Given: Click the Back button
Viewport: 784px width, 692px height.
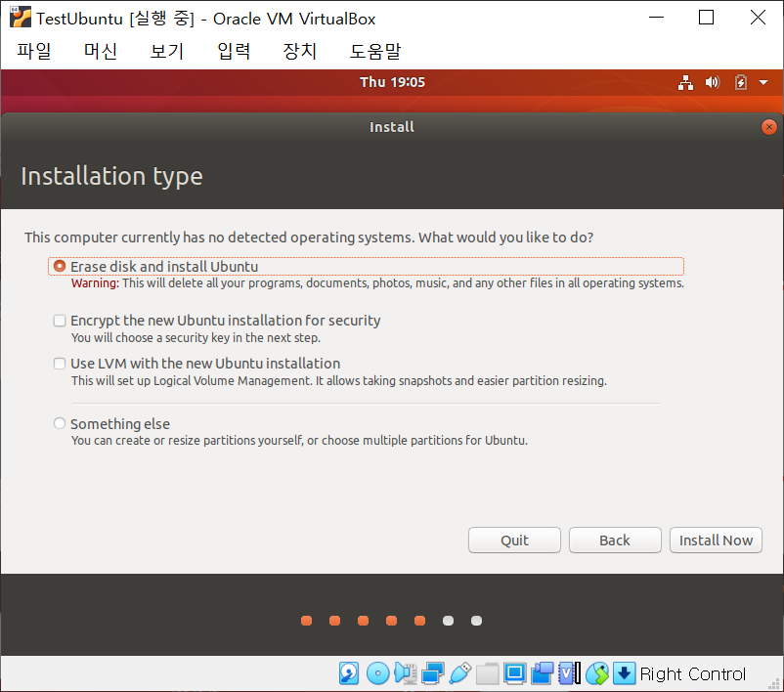Looking at the screenshot, I should coord(615,540).
